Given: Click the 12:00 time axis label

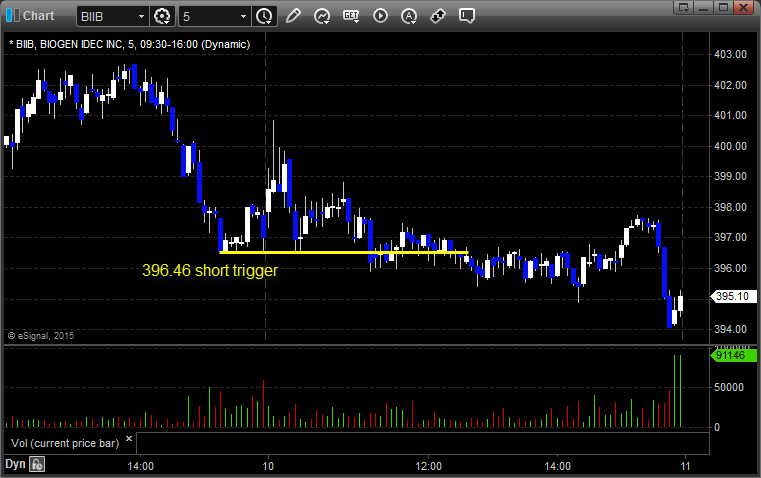Looking at the screenshot, I should point(429,466).
